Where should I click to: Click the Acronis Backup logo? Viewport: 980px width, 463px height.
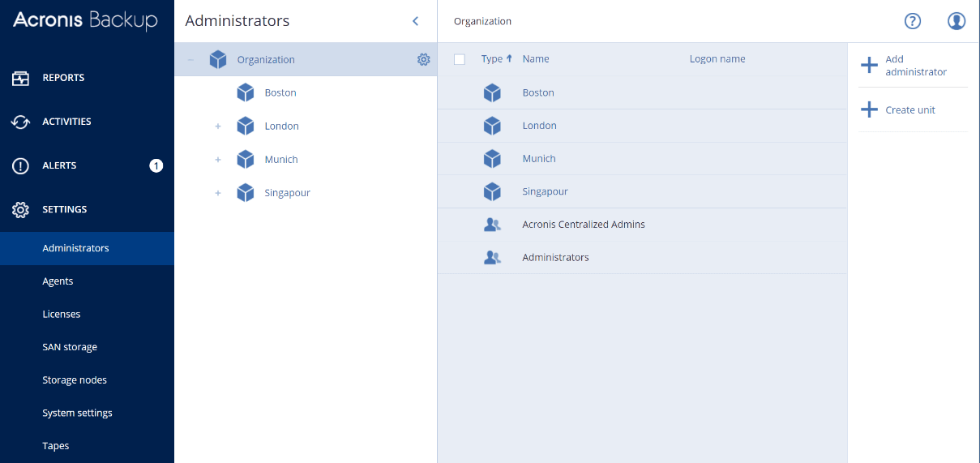pos(85,20)
